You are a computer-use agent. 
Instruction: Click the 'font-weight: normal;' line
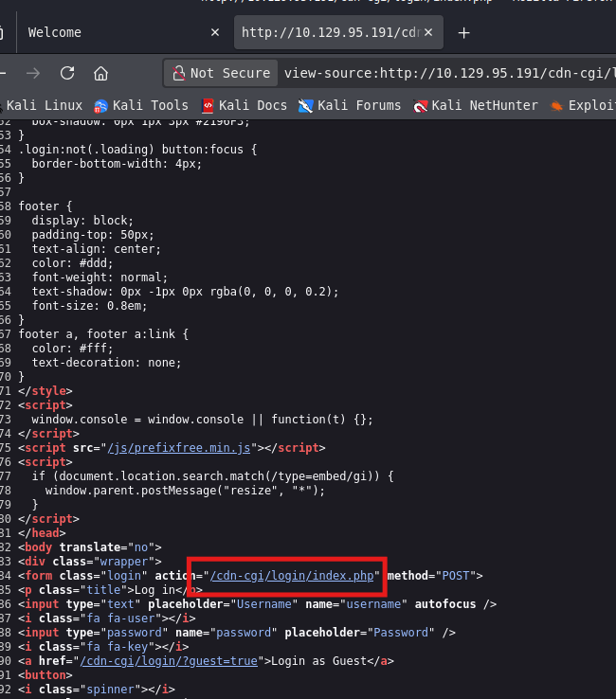[100, 278]
